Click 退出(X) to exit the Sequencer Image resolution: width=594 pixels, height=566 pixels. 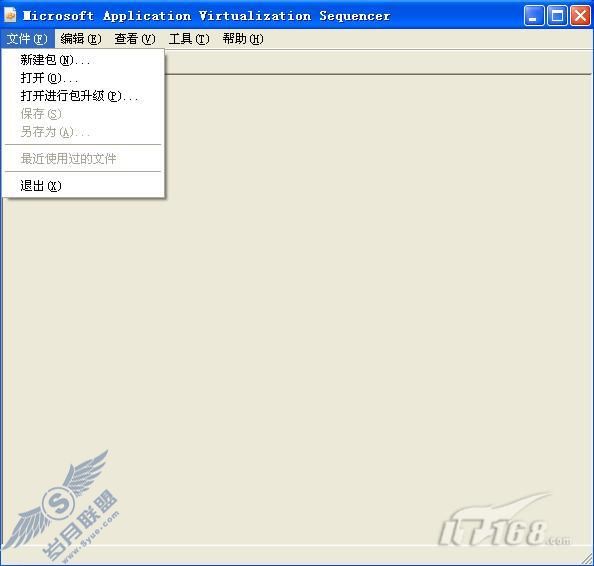[x=83, y=186]
